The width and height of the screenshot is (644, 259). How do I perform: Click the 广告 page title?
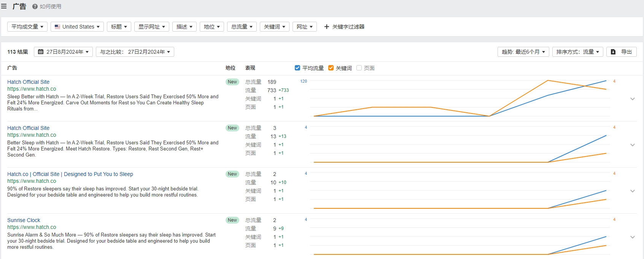19,6
